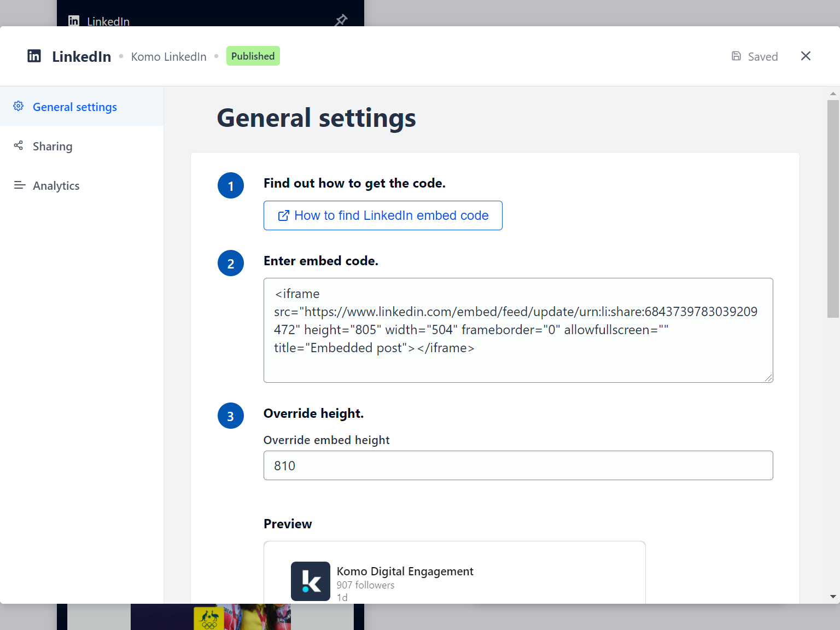The height and width of the screenshot is (630, 840).
Task: Click the scrollbar up arrow
Action: (833, 94)
